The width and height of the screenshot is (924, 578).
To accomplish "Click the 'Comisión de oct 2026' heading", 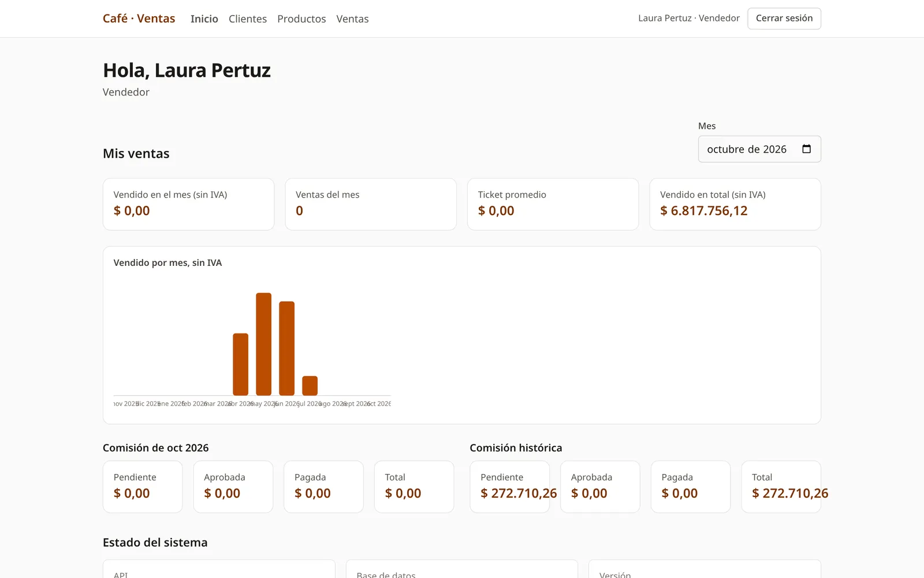I will point(155,448).
